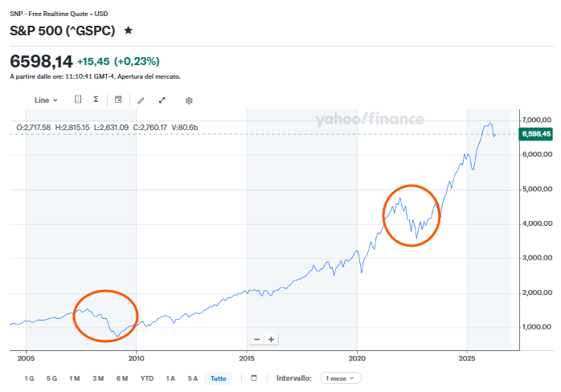Open custom date range calendar icon
This screenshot has height=392, width=561.
254,378
